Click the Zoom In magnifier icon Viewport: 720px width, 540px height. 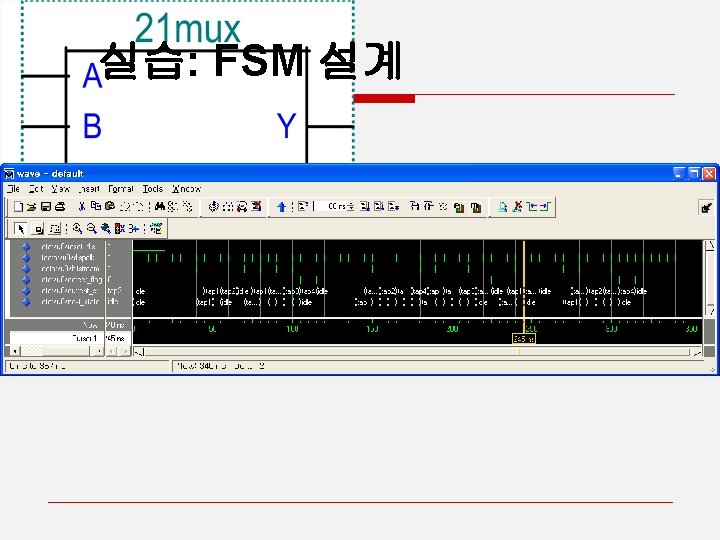(77, 228)
